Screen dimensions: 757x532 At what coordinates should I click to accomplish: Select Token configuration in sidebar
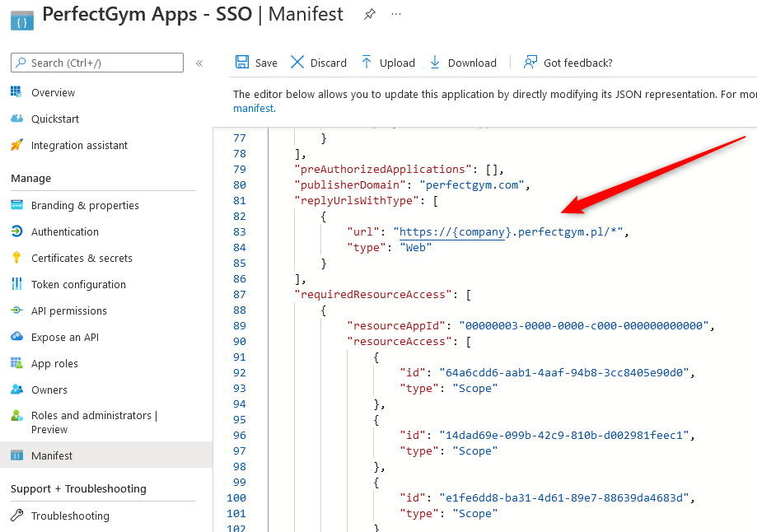click(x=78, y=284)
